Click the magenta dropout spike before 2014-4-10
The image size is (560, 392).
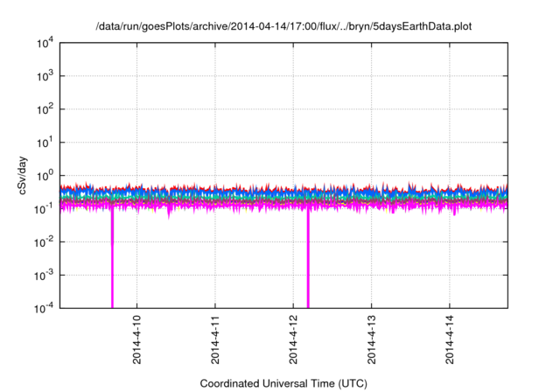(x=112, y=259)
